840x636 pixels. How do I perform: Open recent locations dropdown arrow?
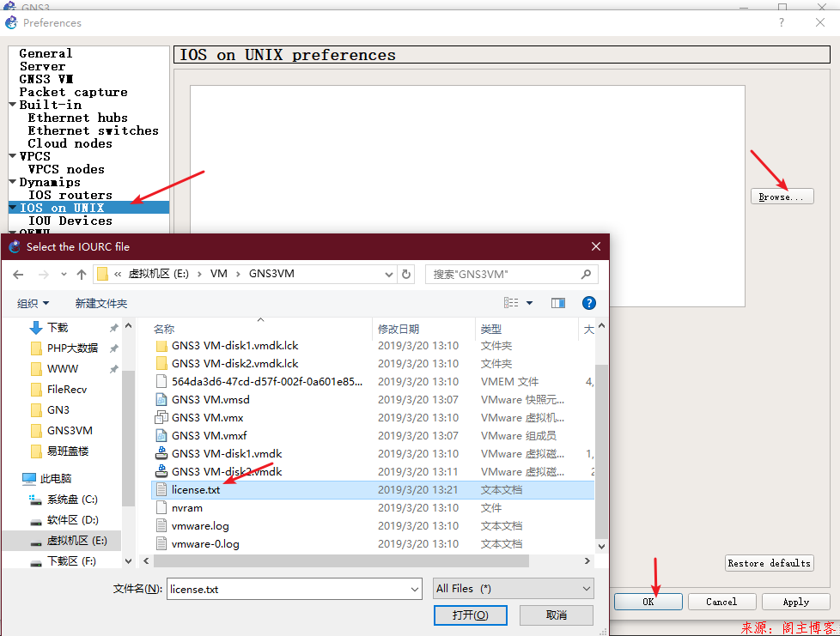tap(64, 275)
